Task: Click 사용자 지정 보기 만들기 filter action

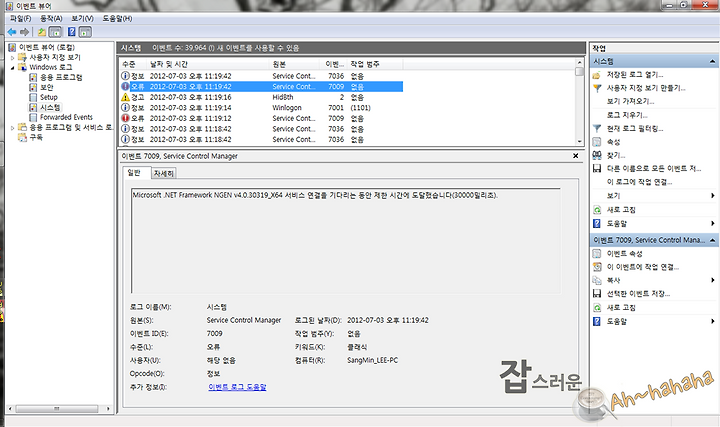Action: coord(646,88)
